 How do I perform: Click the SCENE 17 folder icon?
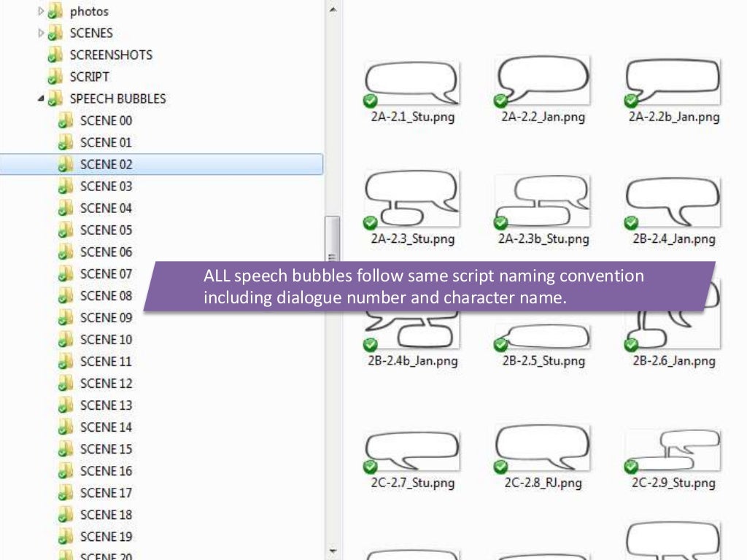click(x=66, y=493)
